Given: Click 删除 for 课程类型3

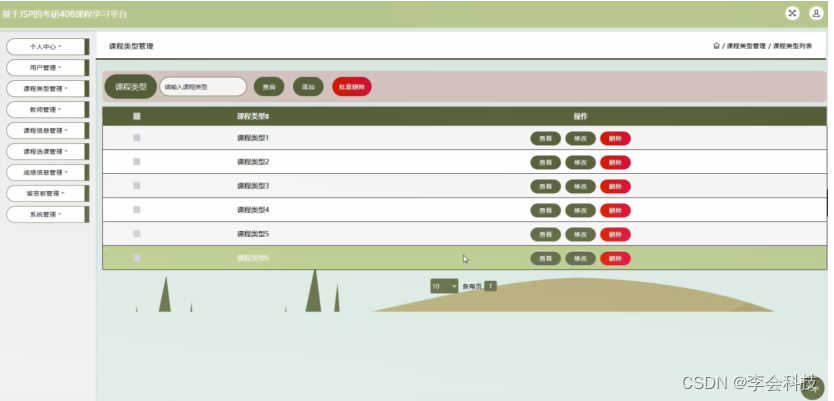Looking at the screenshot, I should pyautogui.click(x=615, y=186).
